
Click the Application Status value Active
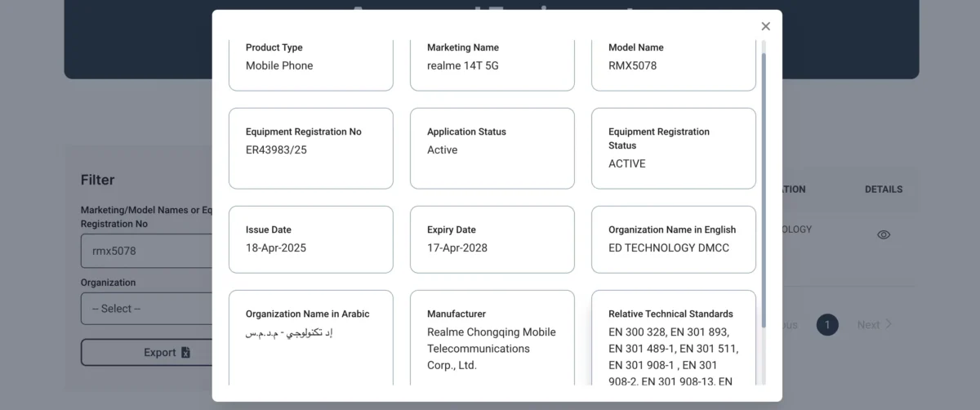[x=442, y=149]
